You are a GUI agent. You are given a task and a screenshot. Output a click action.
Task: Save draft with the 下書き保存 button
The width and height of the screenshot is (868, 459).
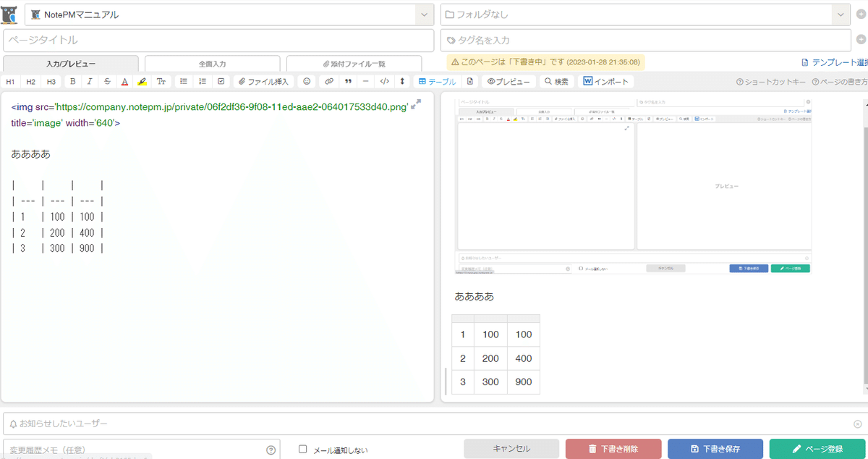coord(715,448)
